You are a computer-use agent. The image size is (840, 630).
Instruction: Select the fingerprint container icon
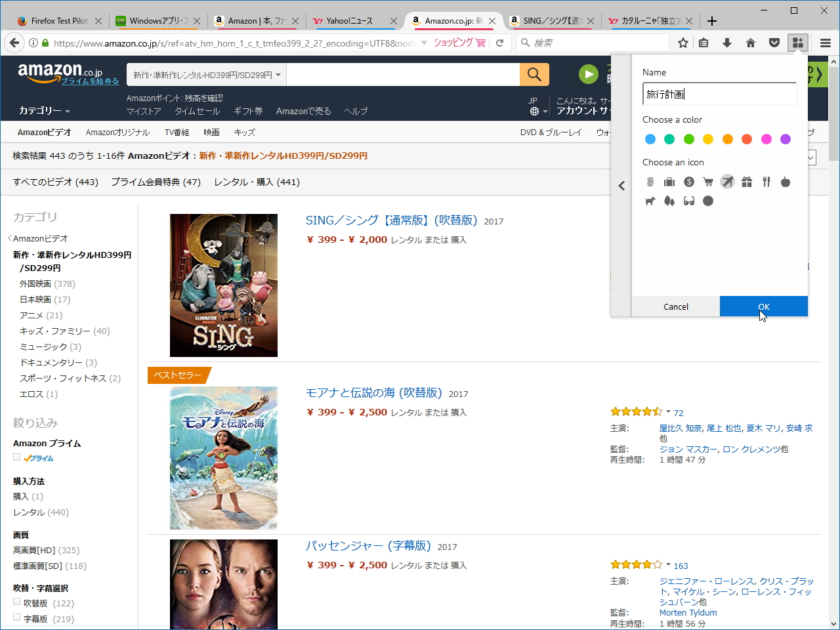[650, 182]
